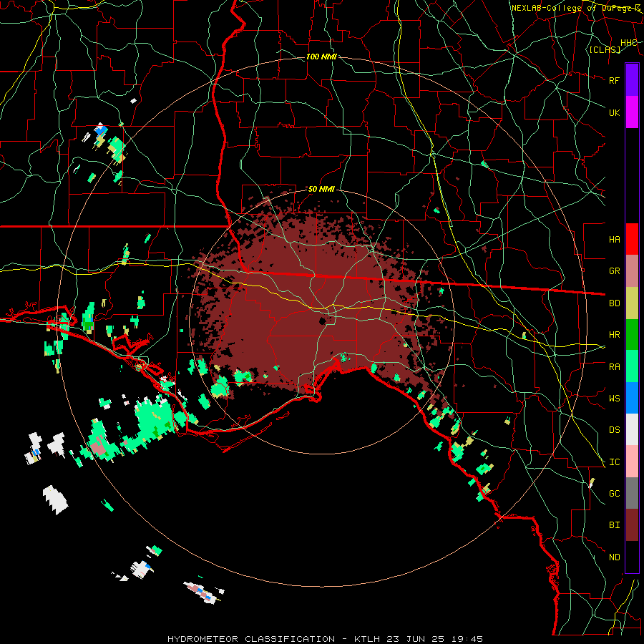Click the ND black legend swatch
The image size is (644, 644).
632,557
